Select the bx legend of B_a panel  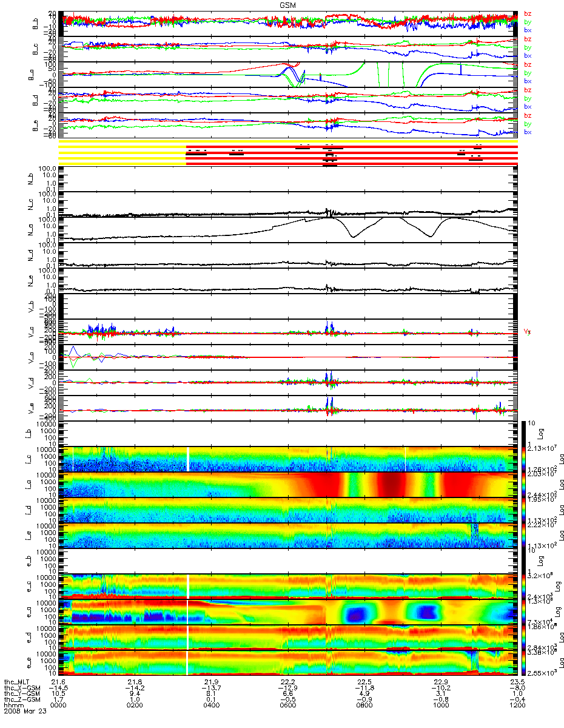pyautogui.click(x=528, y=81)
